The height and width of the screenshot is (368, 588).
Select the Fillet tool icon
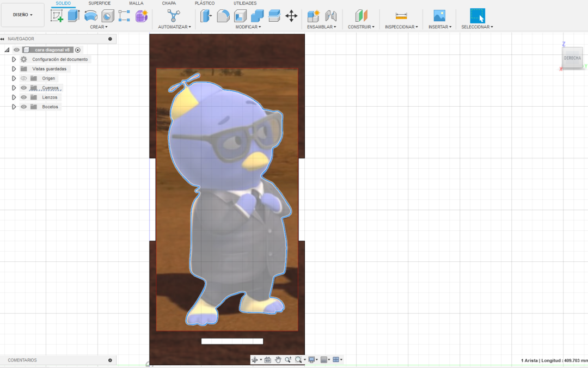pyautogui.click(x=223, y=16)
